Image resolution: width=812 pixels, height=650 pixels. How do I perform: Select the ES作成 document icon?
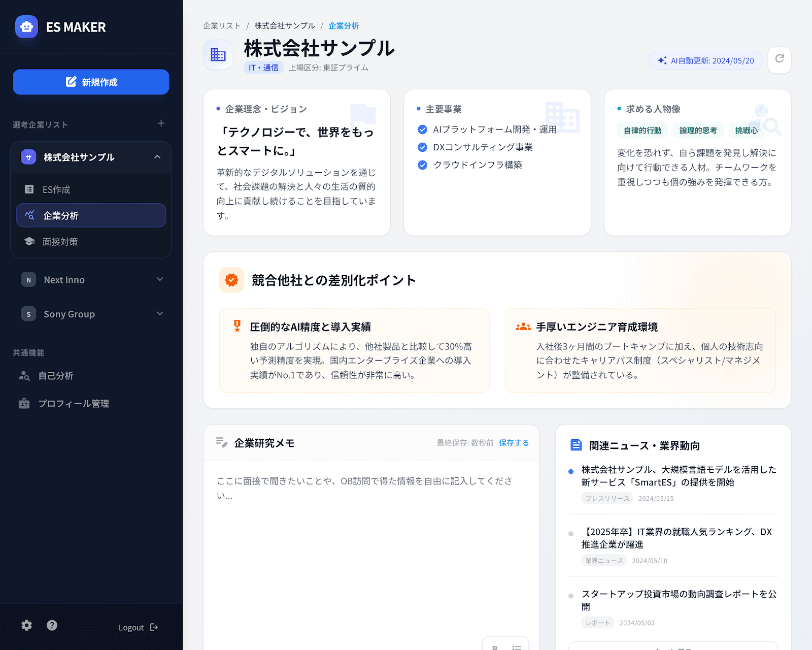pos(30,189)
